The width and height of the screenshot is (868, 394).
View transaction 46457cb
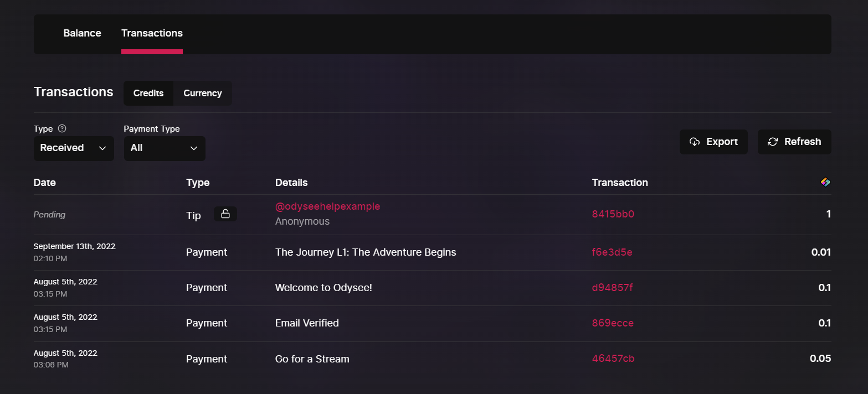coord(613,359)
